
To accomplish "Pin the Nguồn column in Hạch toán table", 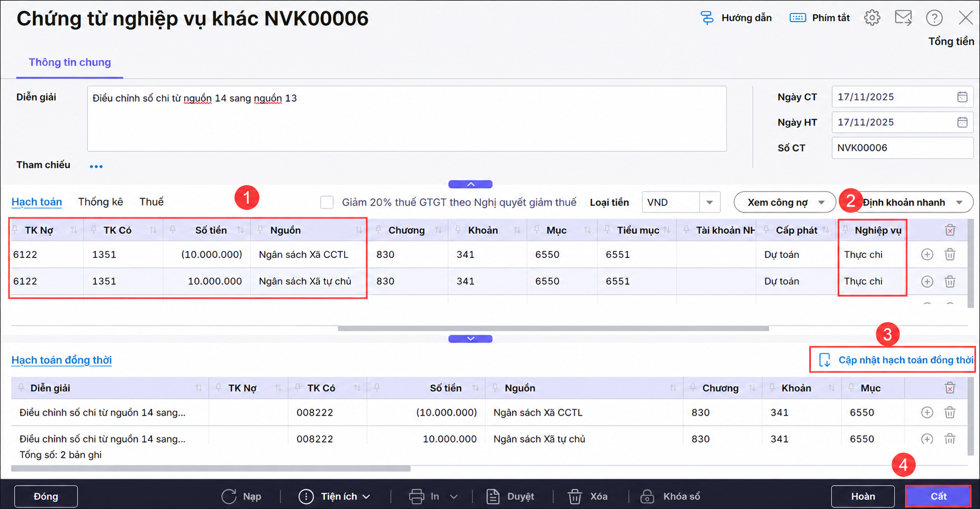I will pyautogui.click(x=260, y=230).
